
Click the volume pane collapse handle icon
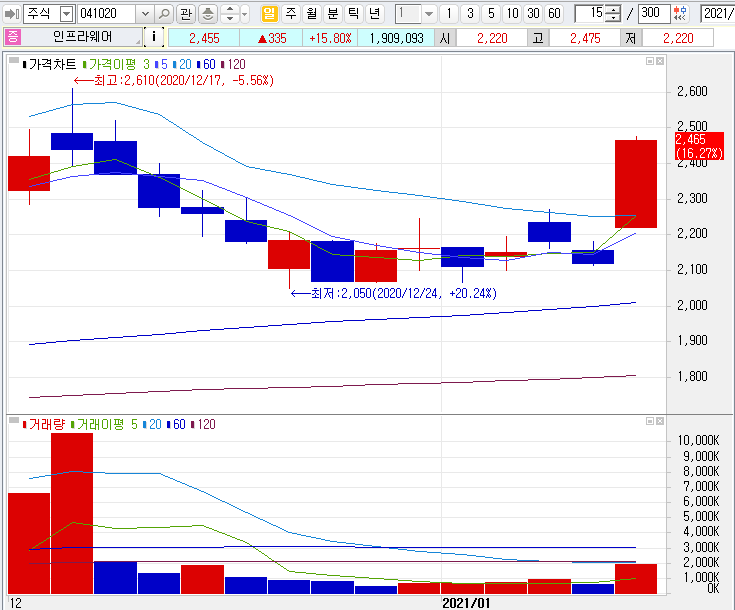coord(14,420)
